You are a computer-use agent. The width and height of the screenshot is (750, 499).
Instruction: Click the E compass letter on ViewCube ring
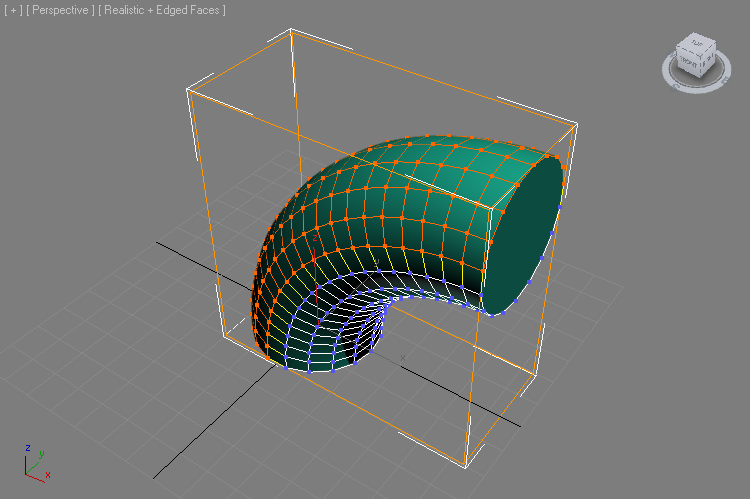[x=726, y=81]
